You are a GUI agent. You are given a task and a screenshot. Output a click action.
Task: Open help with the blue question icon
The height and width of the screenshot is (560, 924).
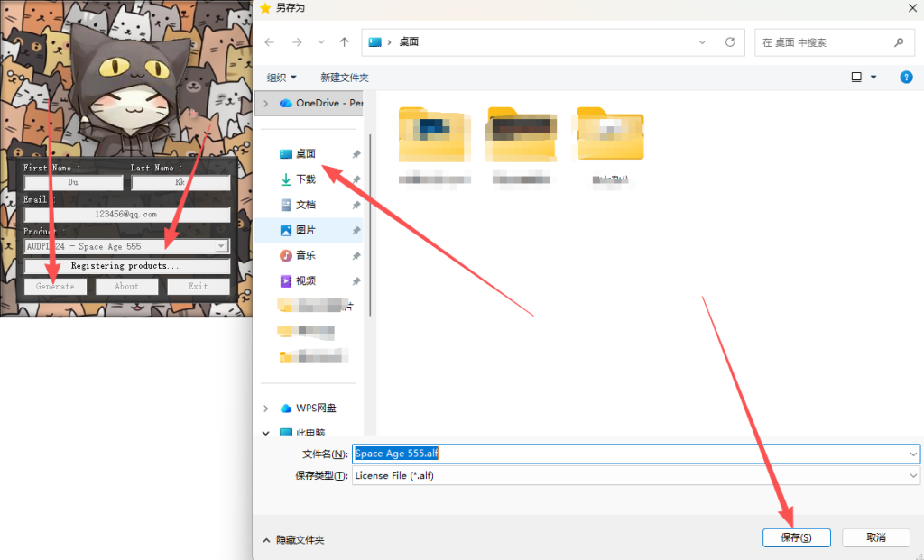point(906,78)
